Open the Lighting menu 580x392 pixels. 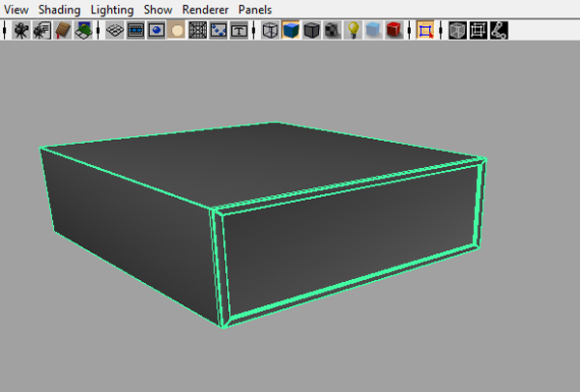point(112,10)
